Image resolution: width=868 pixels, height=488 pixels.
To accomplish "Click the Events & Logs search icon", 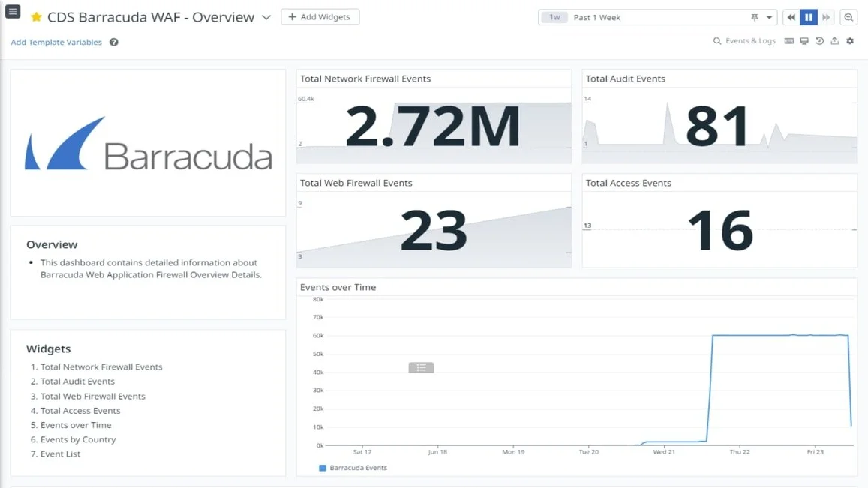I will (x=718, y=41).
